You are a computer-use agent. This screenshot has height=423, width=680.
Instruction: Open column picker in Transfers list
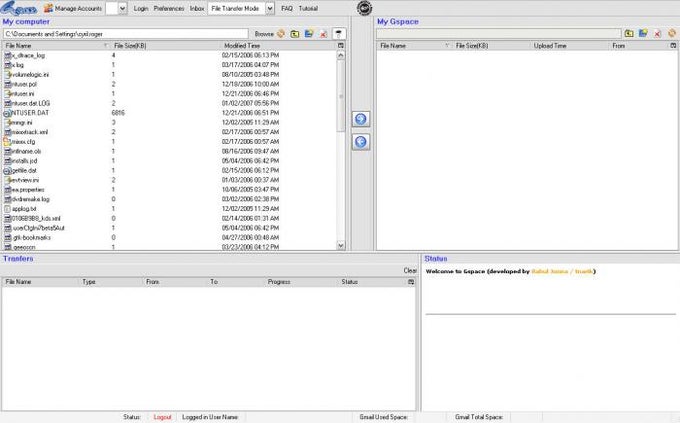(411, 282)
